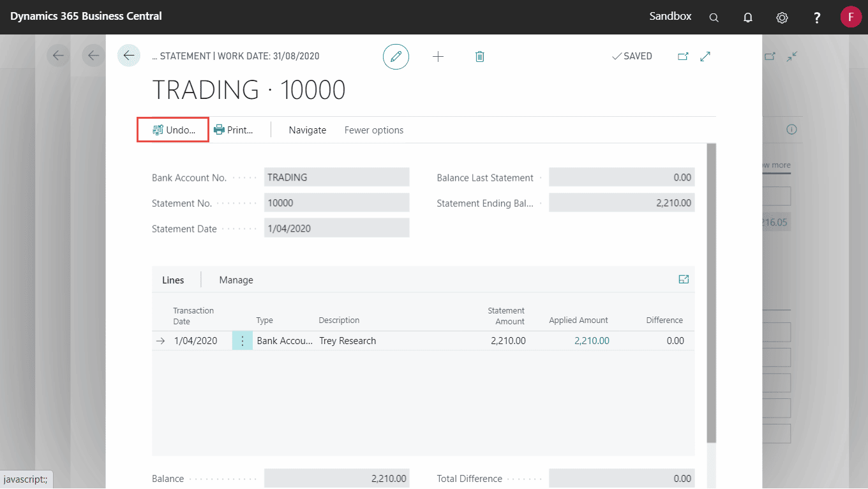The height and width of the screenshot is (489, 868).
Task: Click the Type column header
Action: pyautogui.click(x=264, y=320)
